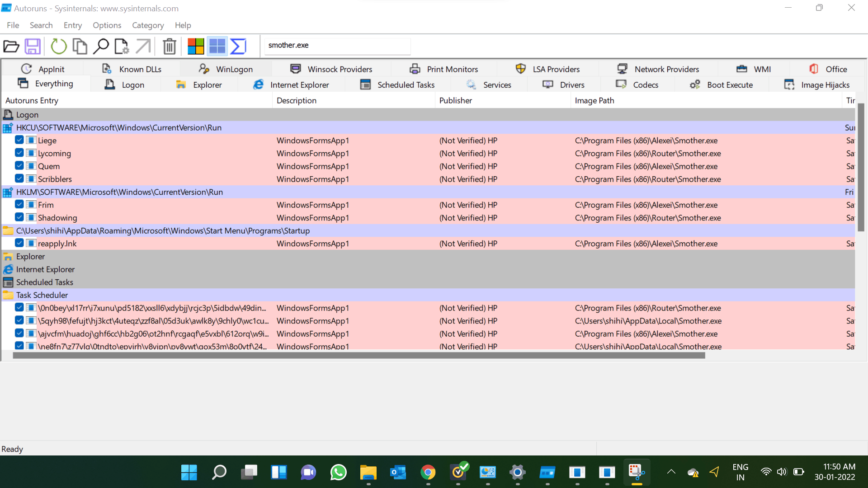Uncheck the Liege autorun entry checkbox
The width and height of the screenshot is (868, 488).
pyautogui.click(x=19, y=140)
